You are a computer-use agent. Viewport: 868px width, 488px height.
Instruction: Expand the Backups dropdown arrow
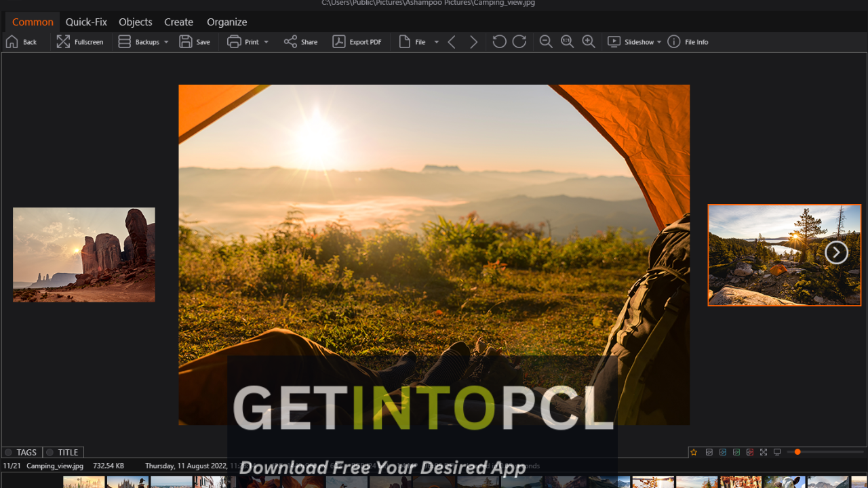(x=166, y=42)
